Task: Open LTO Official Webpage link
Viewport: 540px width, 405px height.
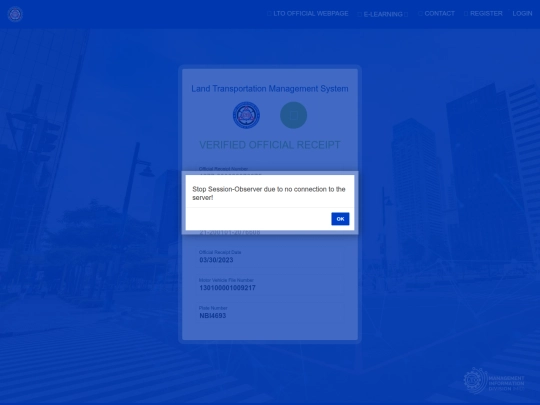Action: coord(308,13)
